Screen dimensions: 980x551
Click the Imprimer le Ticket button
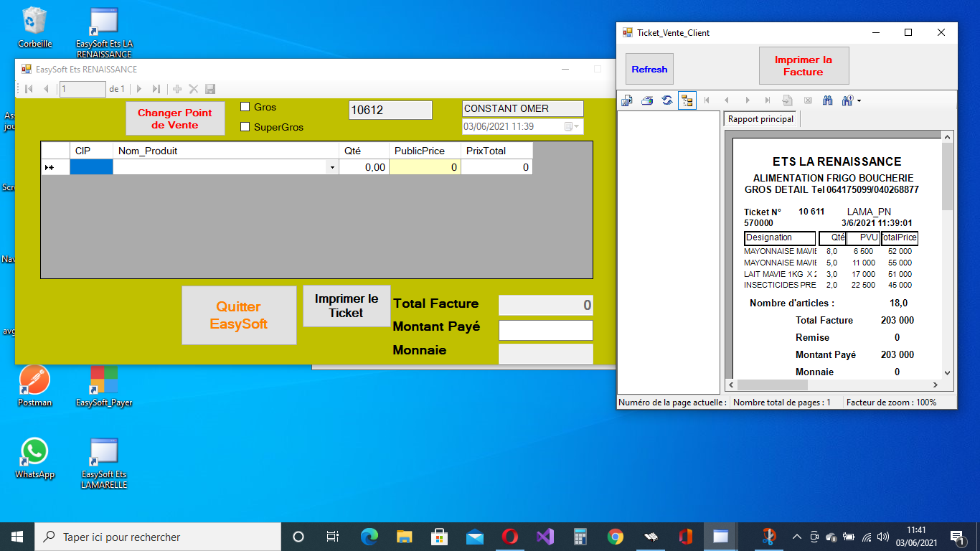pos(347,306)
